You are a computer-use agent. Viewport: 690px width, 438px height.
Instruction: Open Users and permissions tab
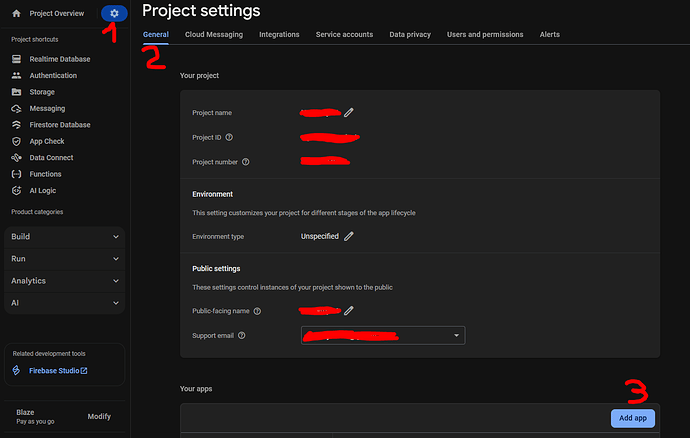click(x=485, y=34)
